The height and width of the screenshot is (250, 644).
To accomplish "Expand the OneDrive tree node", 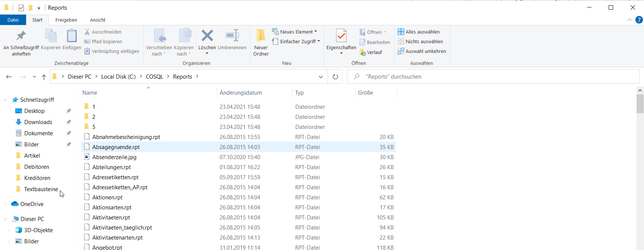I will [5, 204].
